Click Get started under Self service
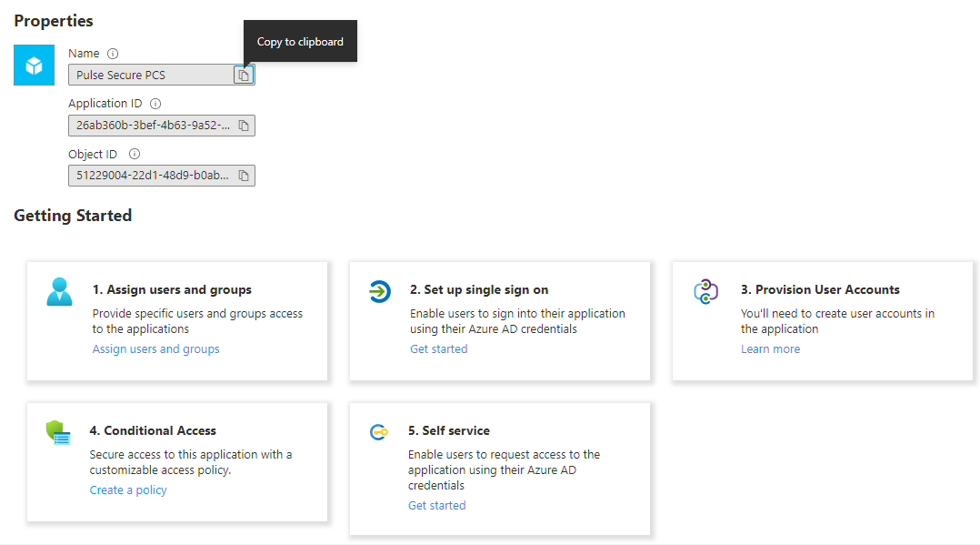The height and width of the screenshot is (545, 980). click(436, 506)
